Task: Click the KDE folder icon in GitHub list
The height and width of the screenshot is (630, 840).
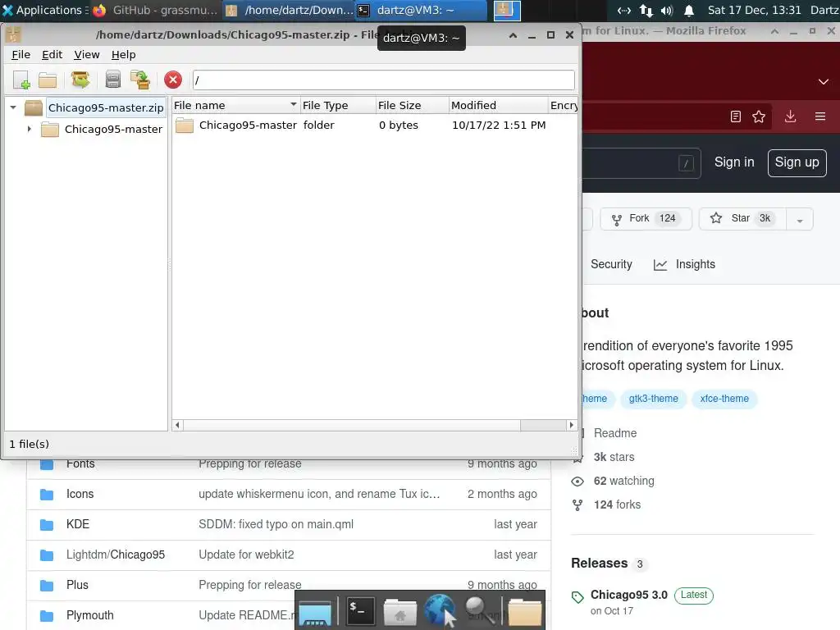Action: 47,524
